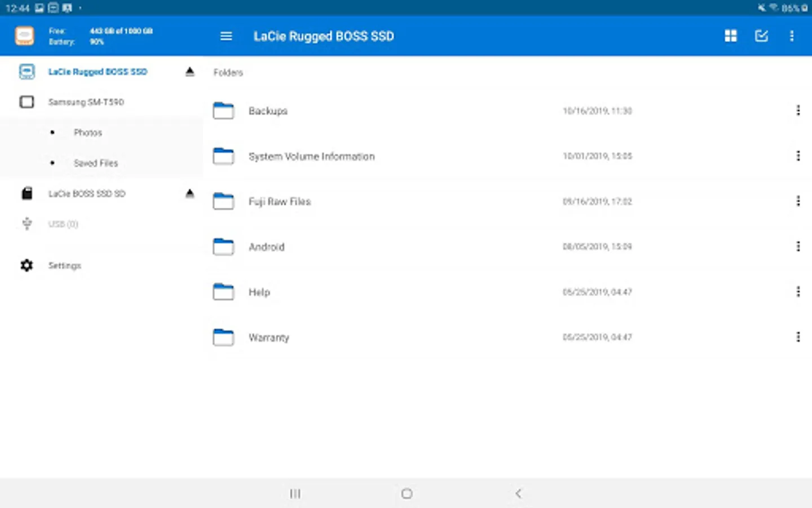Click the Android folder's modified date
The width and height of the screenshot is (812, 508).
(x=597, y=247)
